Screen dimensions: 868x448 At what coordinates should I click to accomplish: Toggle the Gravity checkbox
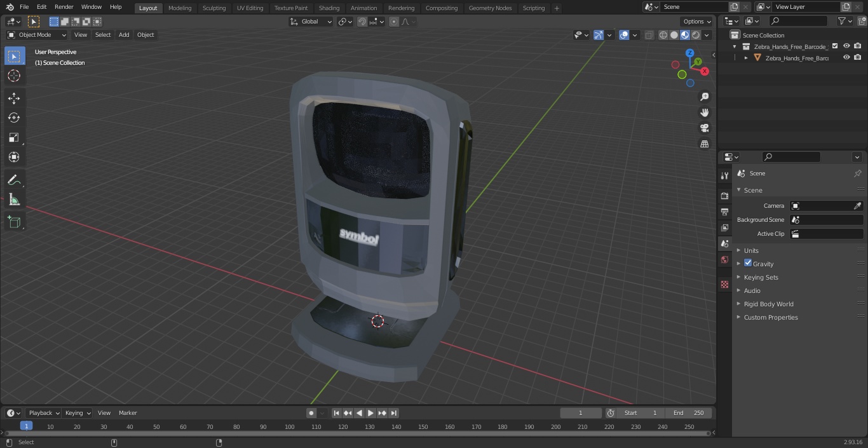(748, 263)
